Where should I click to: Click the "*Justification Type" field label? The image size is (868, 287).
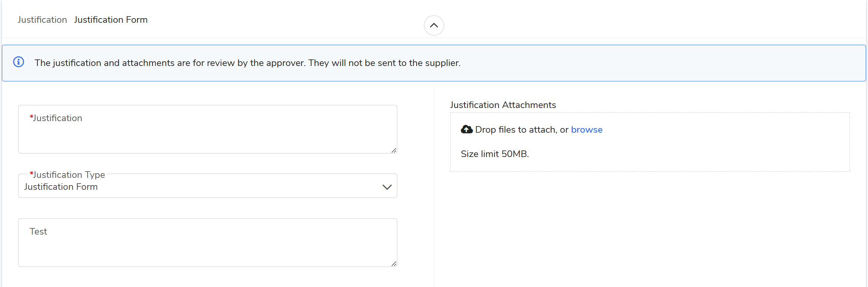68,175
